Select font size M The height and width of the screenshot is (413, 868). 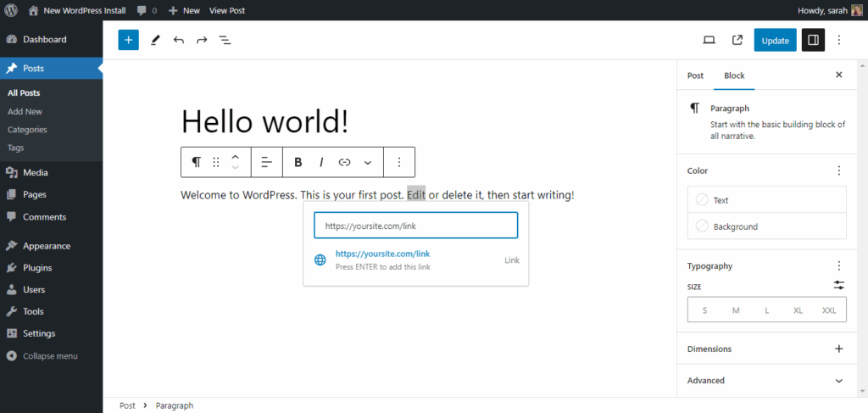(x=736, y=310)
